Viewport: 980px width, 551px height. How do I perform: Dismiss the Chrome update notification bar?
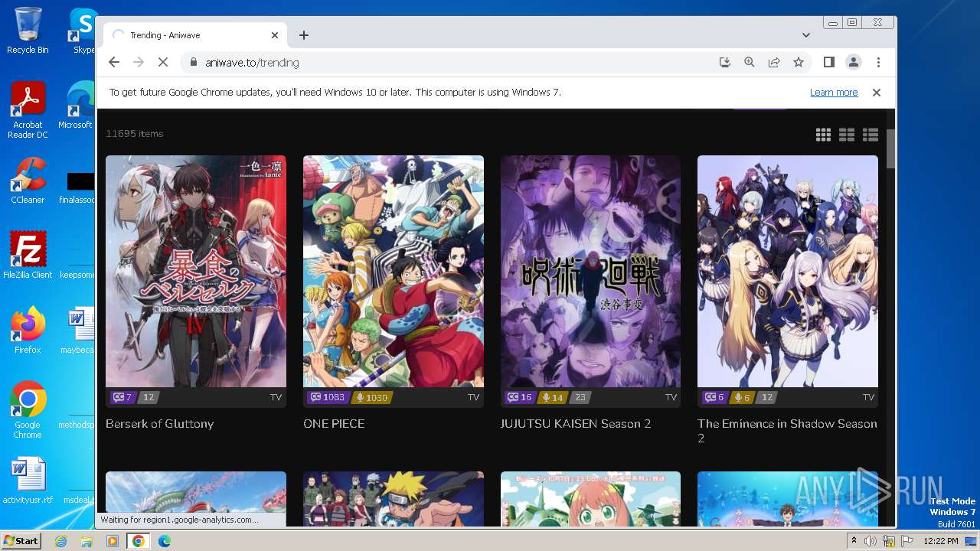877,92
